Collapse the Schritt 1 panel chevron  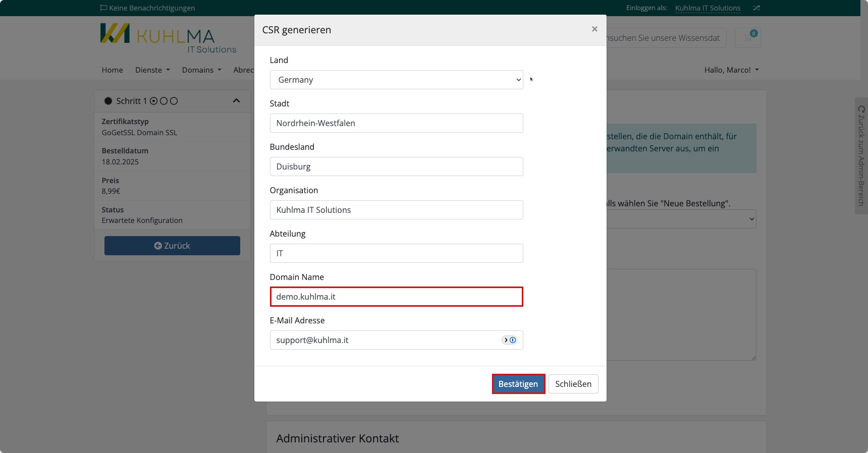pyautogui.click(x=236, y=101)
